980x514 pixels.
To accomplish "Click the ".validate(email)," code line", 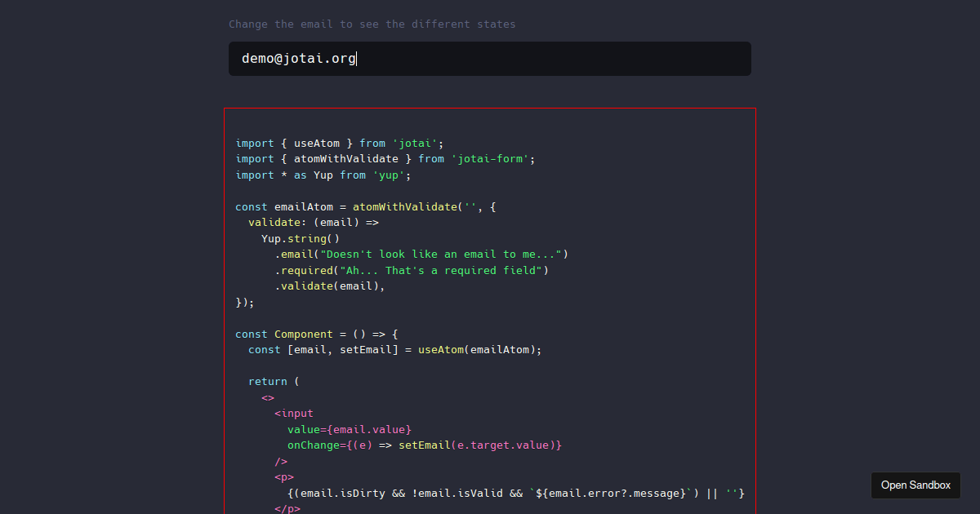I will pos(330,286).
